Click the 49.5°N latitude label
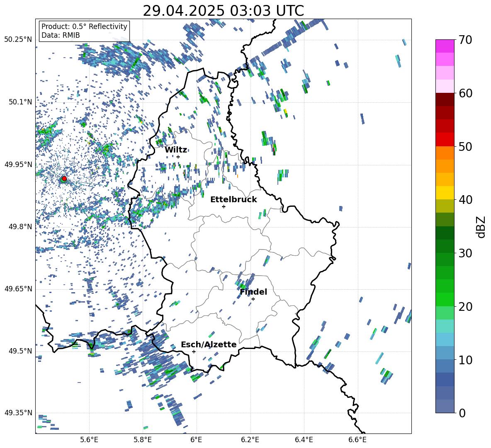The height and width of the screenshot is (448, 491). click(20, 351)
